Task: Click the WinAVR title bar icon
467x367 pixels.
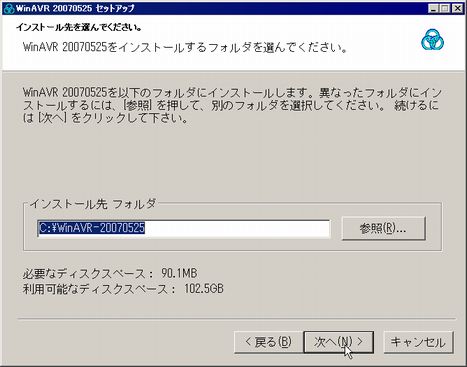Action: pos(8,8)
